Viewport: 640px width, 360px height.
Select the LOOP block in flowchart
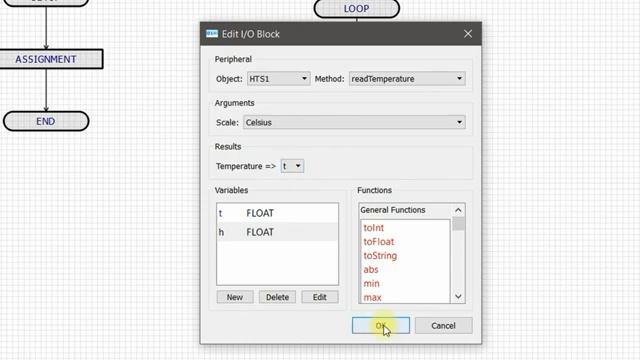pyautogui.click(x=357, y=9)
